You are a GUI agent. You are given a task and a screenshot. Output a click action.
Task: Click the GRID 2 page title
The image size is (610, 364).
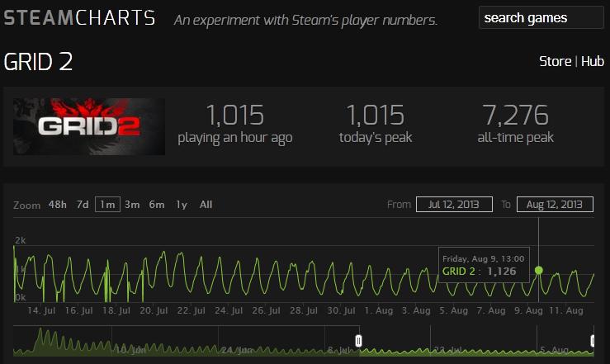tap(38, 62)
